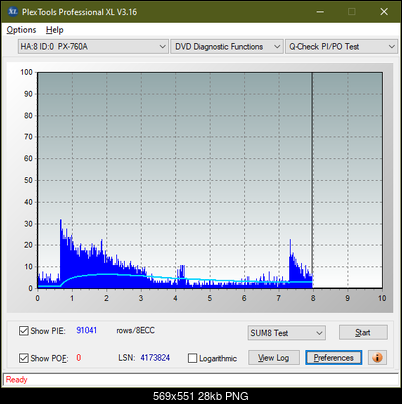The width and height of the screenshot is (402, 404).
Task: Click the Ready status bar text
Action: click(x=16, y=380)
